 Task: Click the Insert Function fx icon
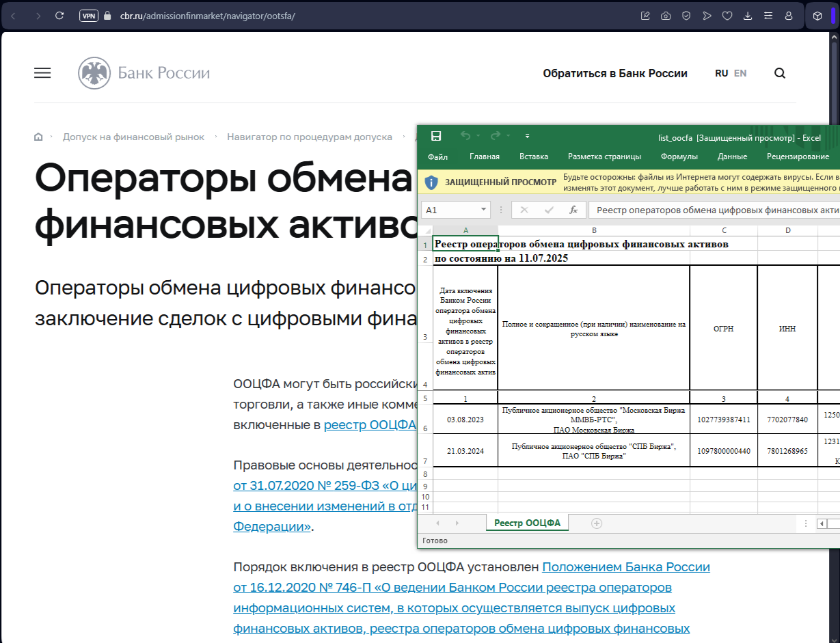click(x=573, y=210)
